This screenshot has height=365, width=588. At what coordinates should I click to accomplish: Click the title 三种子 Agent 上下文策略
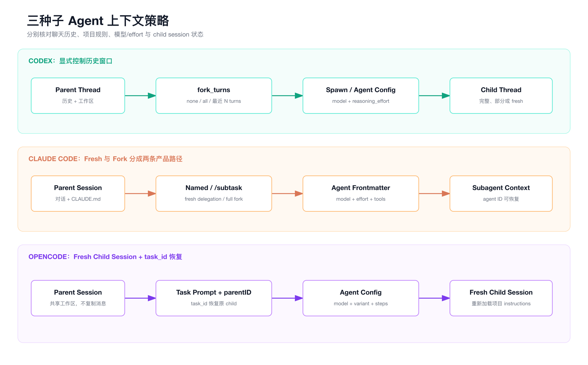(98, 21)
